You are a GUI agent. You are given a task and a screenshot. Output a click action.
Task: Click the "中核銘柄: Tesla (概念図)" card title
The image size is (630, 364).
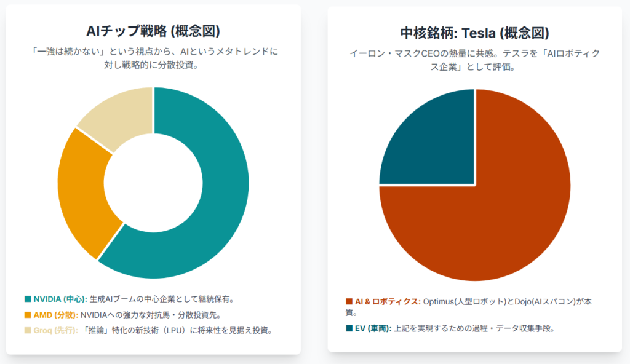point(474,33)
